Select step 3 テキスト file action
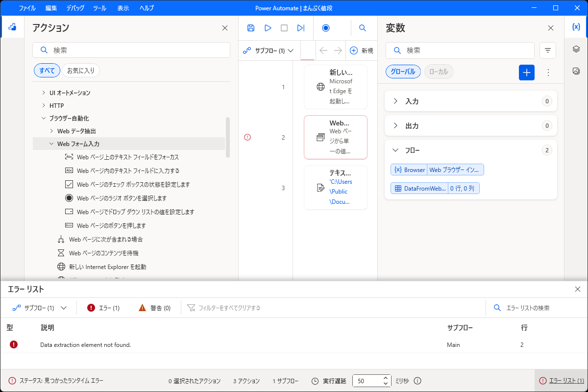The image size is (588, 392). click(x=336, y=188)
